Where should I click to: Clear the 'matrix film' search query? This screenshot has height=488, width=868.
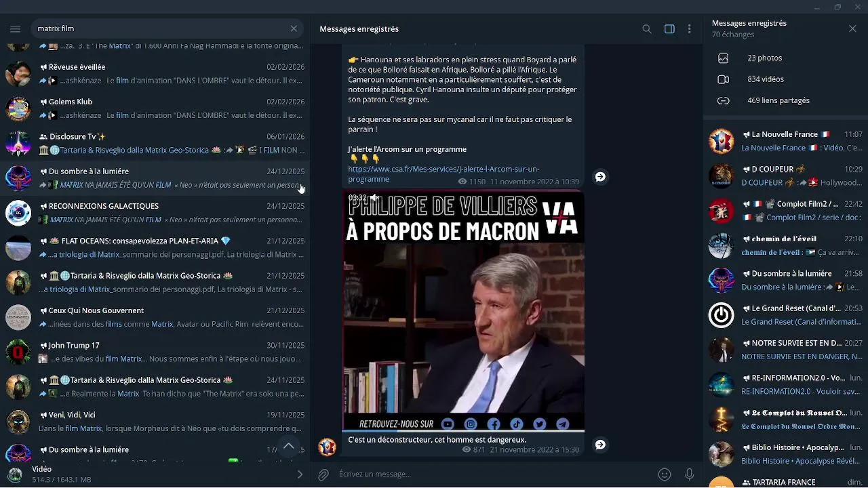294,28
